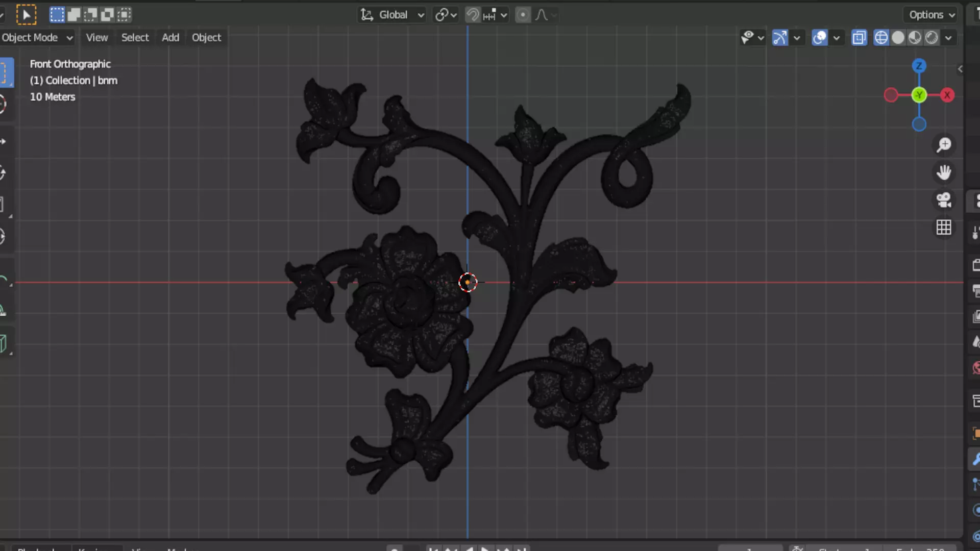980x551 pixels.
Task: Open the Select menu
Action: (135, 37)
